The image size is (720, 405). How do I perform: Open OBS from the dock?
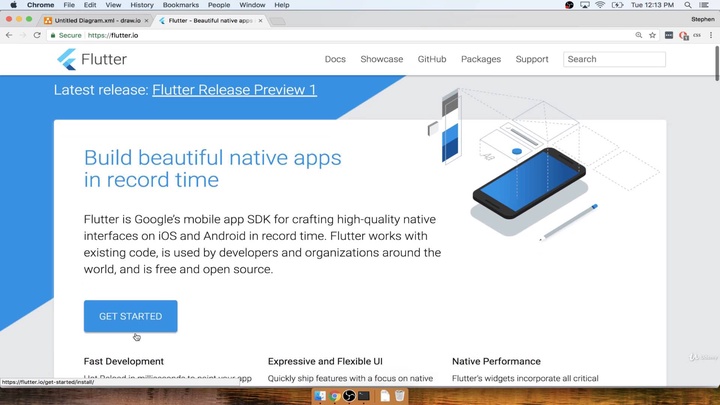coord(349,396)
